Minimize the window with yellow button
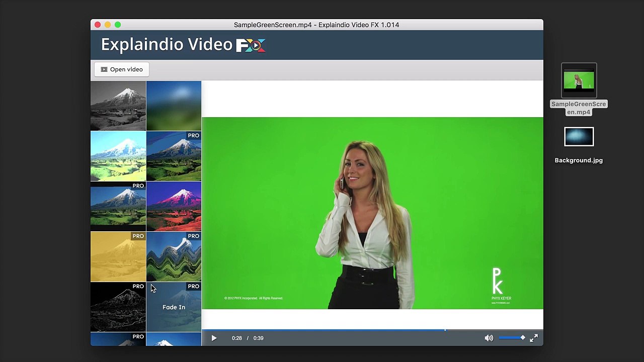Image resolution: width=644 pixels, height=362 pixels. (x=108, y=25)
